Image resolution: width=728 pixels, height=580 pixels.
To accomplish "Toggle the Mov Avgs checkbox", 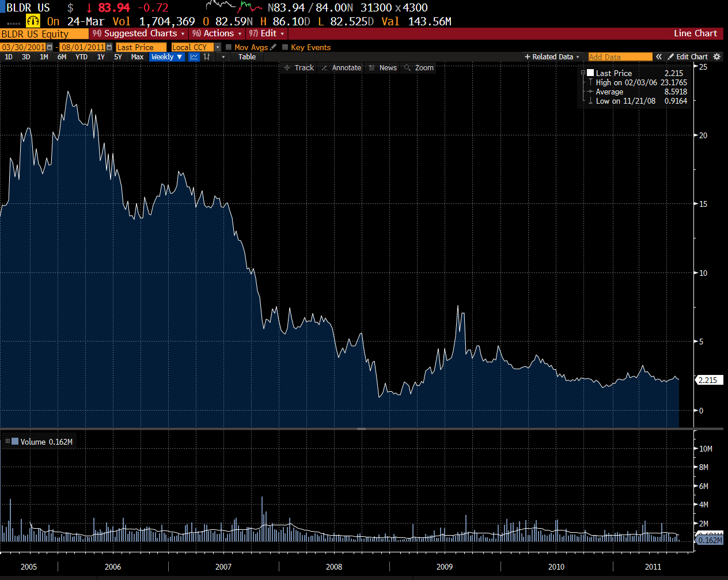I will click(x=229, y=47).
